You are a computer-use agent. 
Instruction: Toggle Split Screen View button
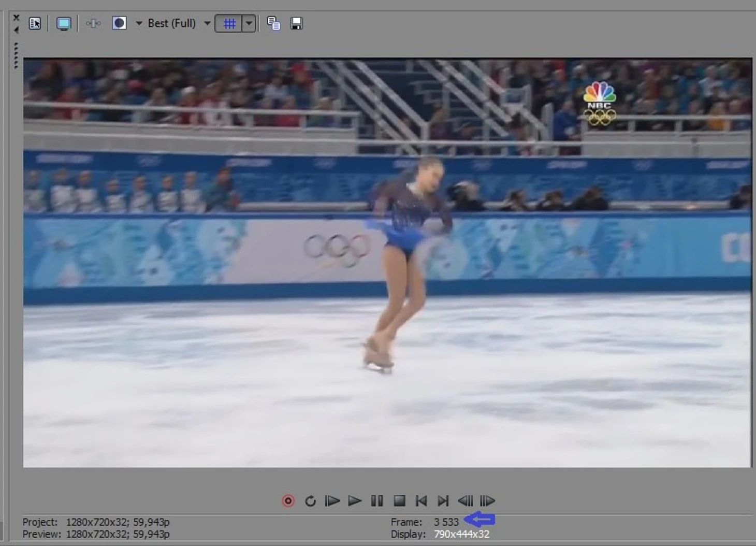(119, 23)
